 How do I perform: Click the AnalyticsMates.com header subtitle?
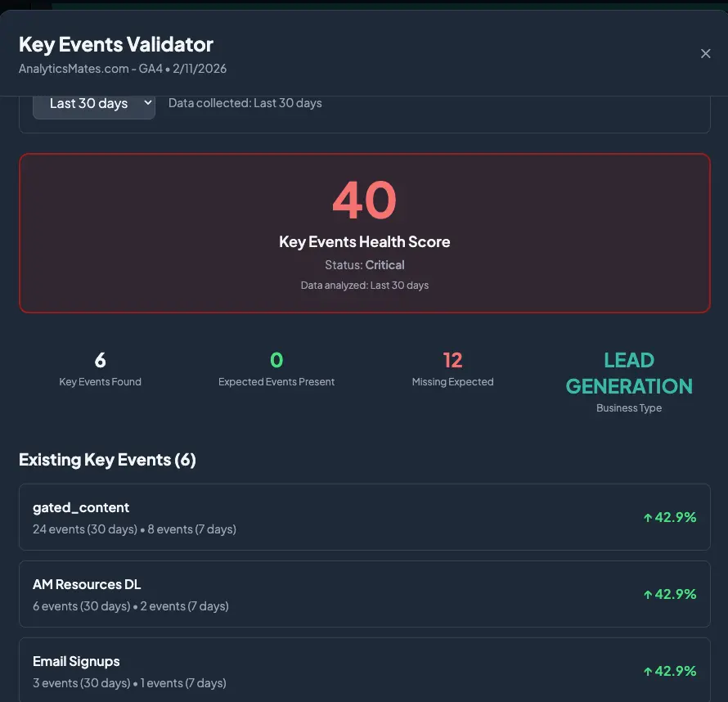123,69
